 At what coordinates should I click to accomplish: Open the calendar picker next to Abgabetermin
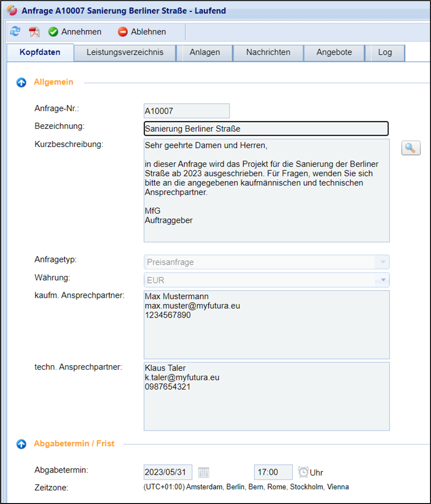coord(203,473)
